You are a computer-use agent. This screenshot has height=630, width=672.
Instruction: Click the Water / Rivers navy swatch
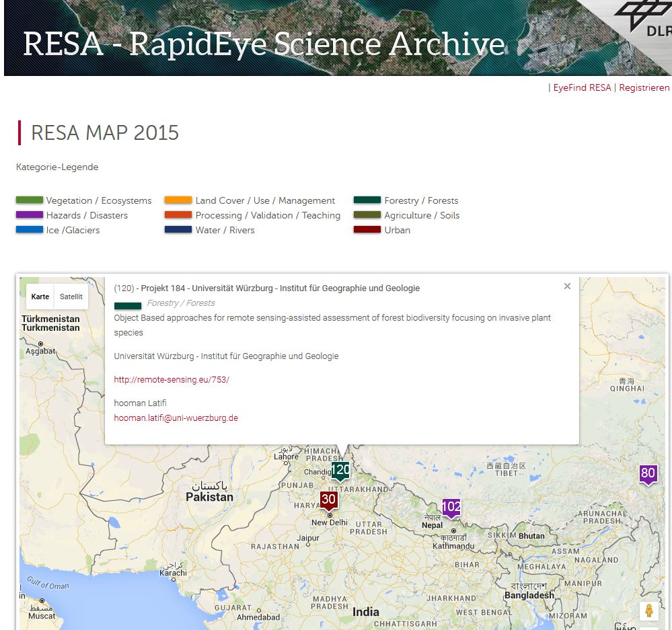pos(178,229)
